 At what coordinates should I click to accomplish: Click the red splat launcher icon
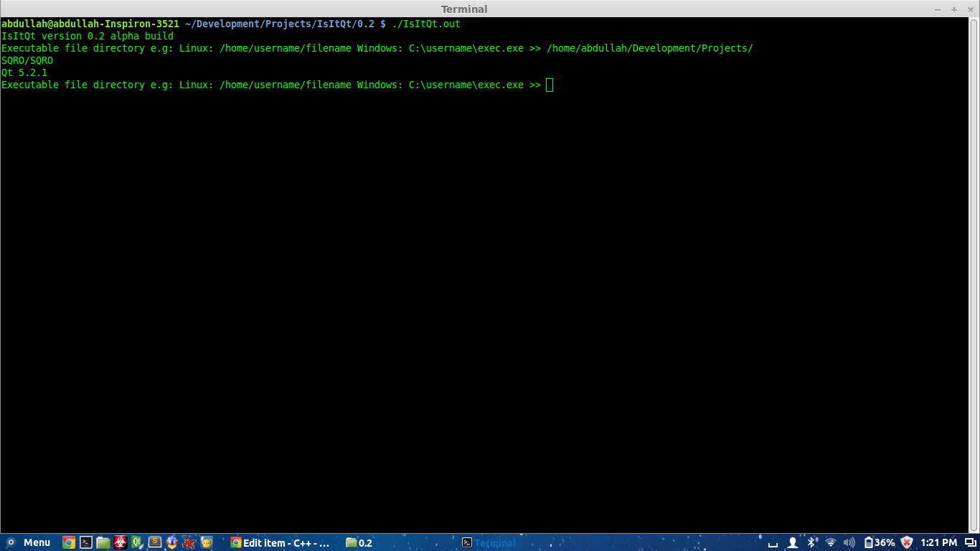tap(189, 542)
